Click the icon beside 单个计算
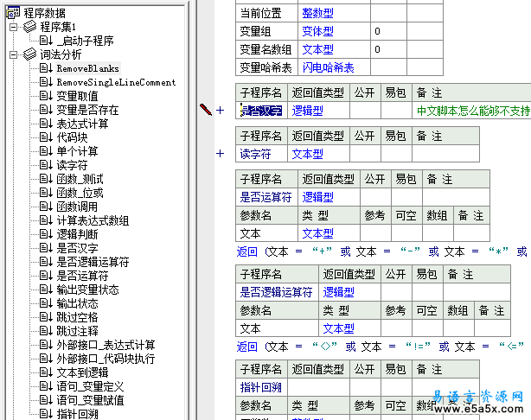 [46, 151]
